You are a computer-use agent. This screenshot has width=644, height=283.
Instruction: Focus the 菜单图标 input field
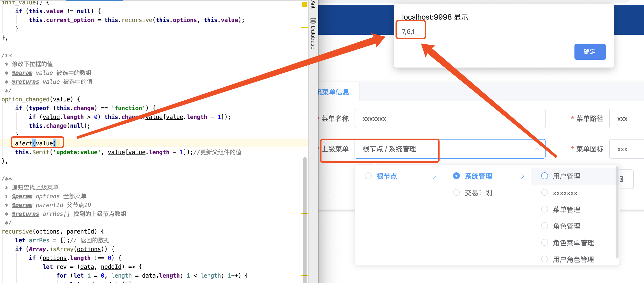626,149
